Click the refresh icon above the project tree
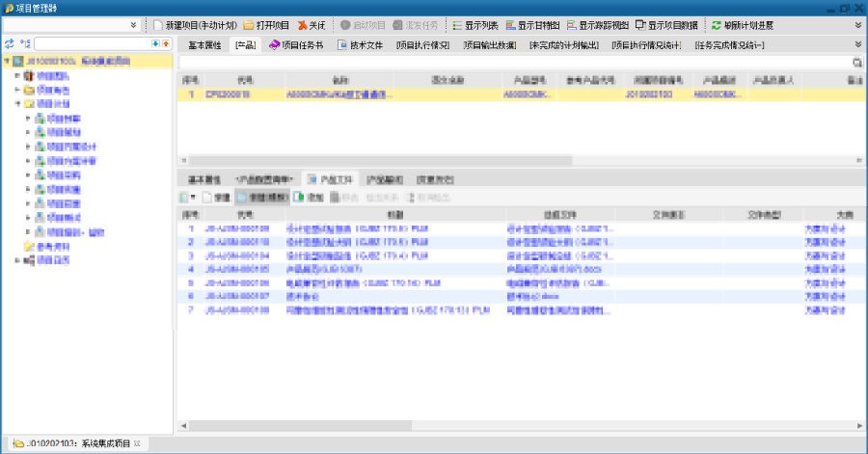Image resolution: width=868 pixels, height=454 pixels. pos(10,44)
